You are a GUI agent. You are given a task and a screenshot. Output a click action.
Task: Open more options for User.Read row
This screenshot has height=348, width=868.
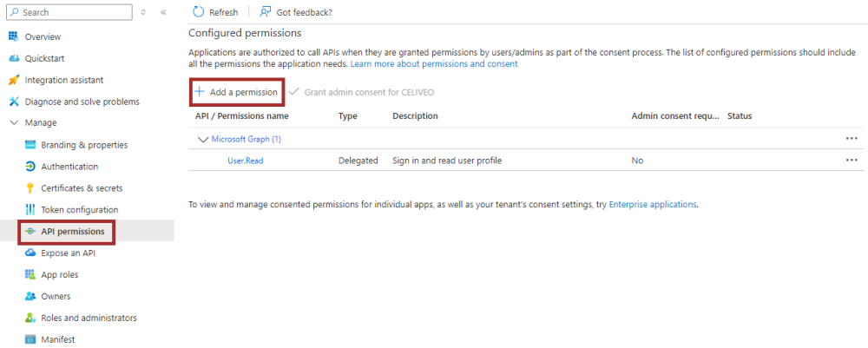852,161
